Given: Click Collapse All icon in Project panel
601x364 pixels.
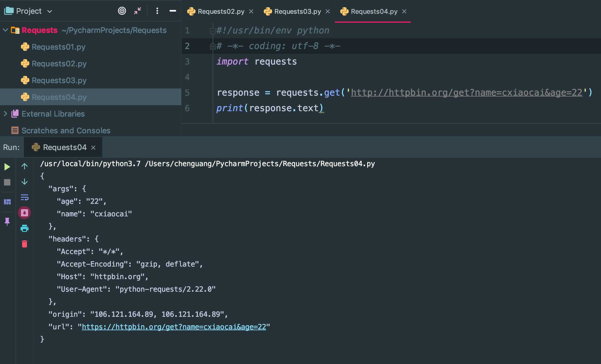Looking at the screenshot, I should (x=138, y=11).
